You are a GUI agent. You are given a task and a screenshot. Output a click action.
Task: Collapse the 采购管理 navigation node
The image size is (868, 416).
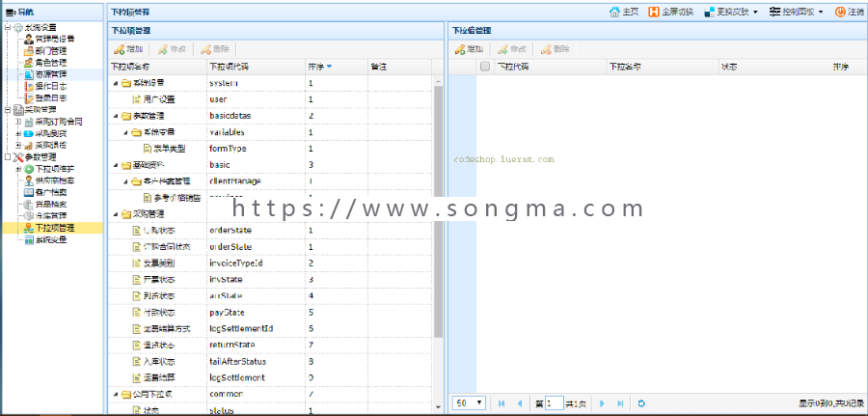(7, 110)
